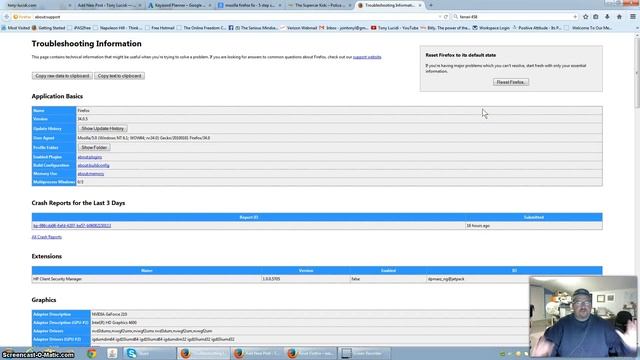
Task: Switch to the tony-lucidi.com tab
Action: (x=38, y=5)
